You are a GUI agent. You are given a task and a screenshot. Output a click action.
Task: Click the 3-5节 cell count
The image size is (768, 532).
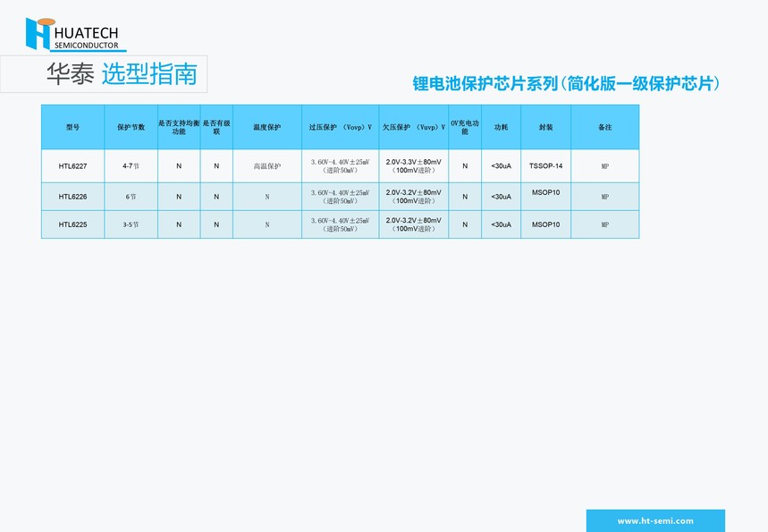click(x=131, y=224)
